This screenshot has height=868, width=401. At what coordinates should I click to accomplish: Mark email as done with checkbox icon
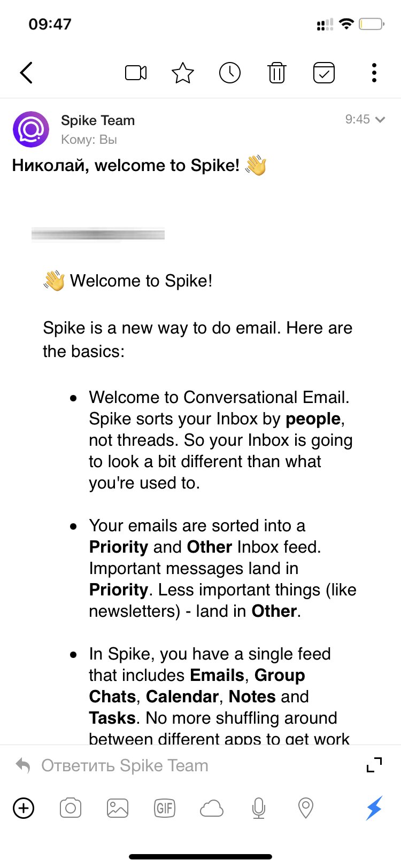(324, 73)
